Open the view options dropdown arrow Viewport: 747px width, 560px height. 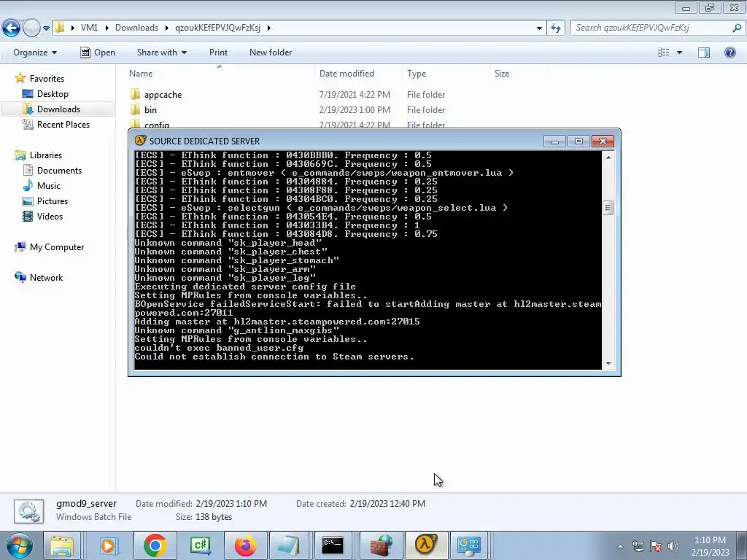pyautogui.click(x=679, y=52)
